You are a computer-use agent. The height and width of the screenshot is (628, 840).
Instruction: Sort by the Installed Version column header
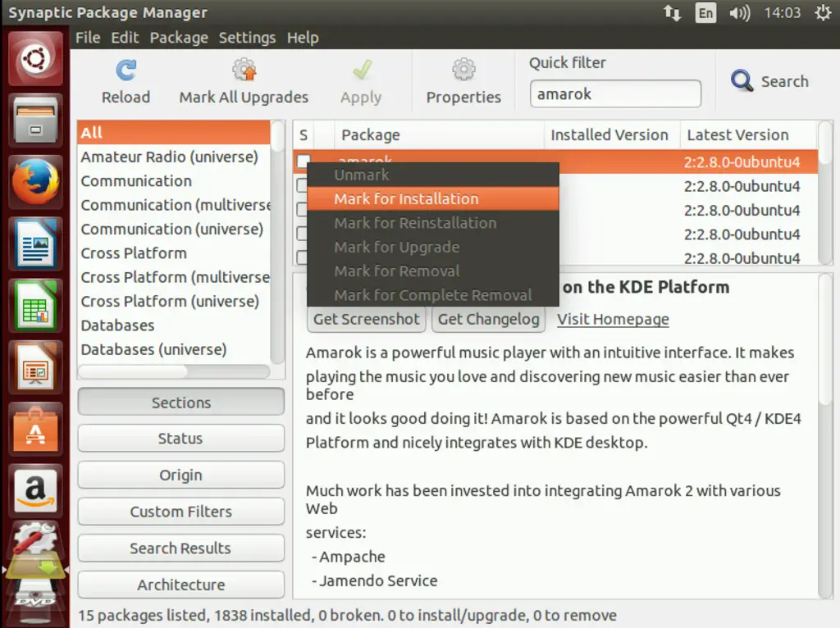(x=612, y=135)
